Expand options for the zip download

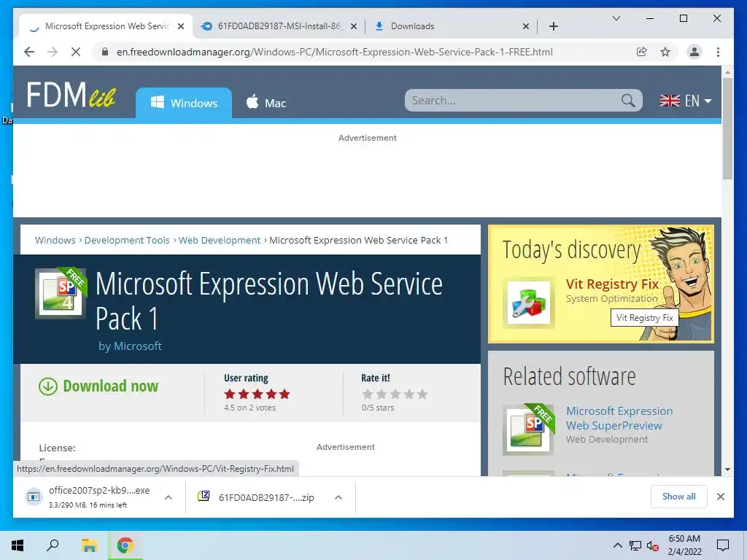coord(338,497)
